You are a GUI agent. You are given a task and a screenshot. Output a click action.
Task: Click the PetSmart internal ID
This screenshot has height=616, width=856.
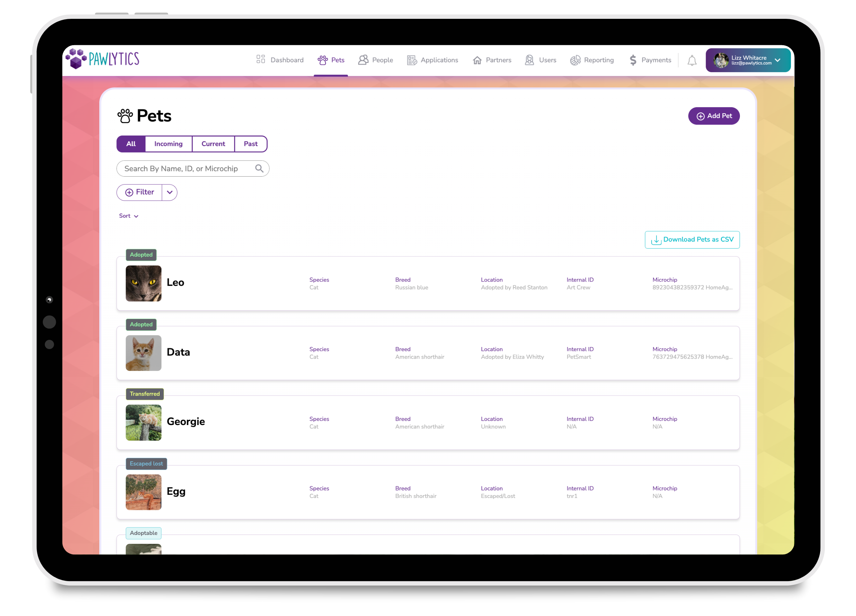pyautogui.click(x=579, y=357)
